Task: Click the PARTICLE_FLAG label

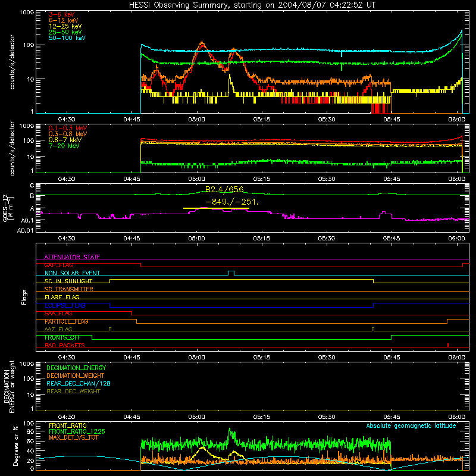Action: (x=67, y=321)
